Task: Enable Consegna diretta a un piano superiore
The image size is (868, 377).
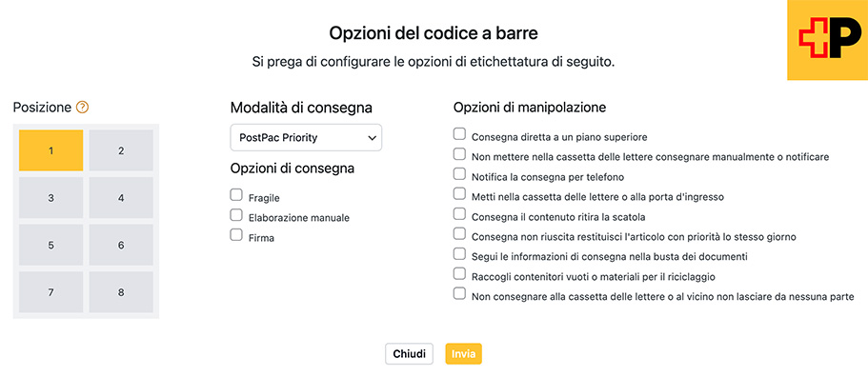Action: 459,133
